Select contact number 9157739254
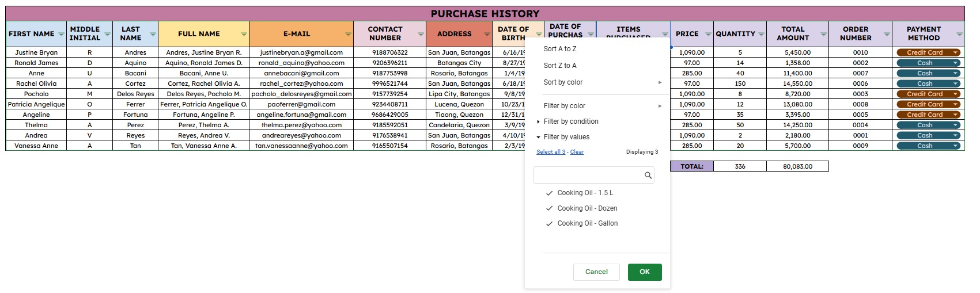980x293 pixels. click(389, 94)
